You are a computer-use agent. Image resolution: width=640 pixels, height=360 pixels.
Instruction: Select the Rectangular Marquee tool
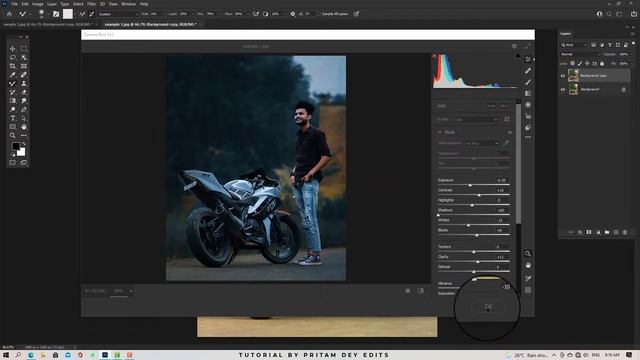click(x=24, y=49)
